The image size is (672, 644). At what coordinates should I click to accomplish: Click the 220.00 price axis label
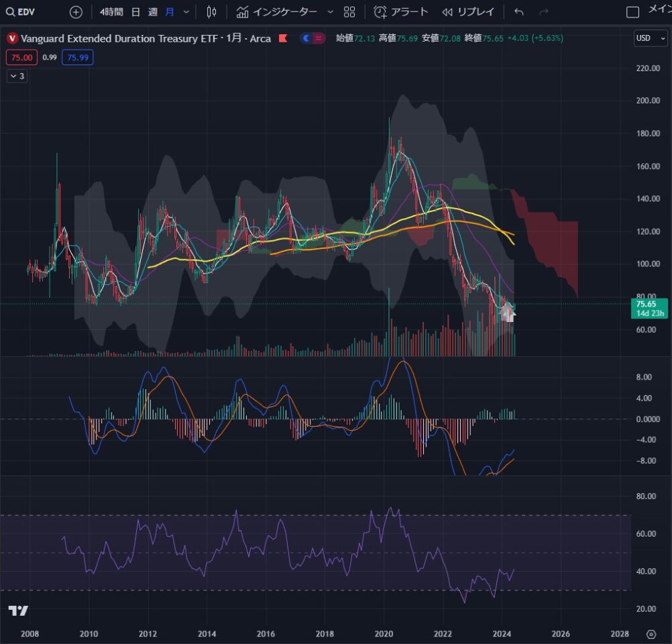click(648, 68)
